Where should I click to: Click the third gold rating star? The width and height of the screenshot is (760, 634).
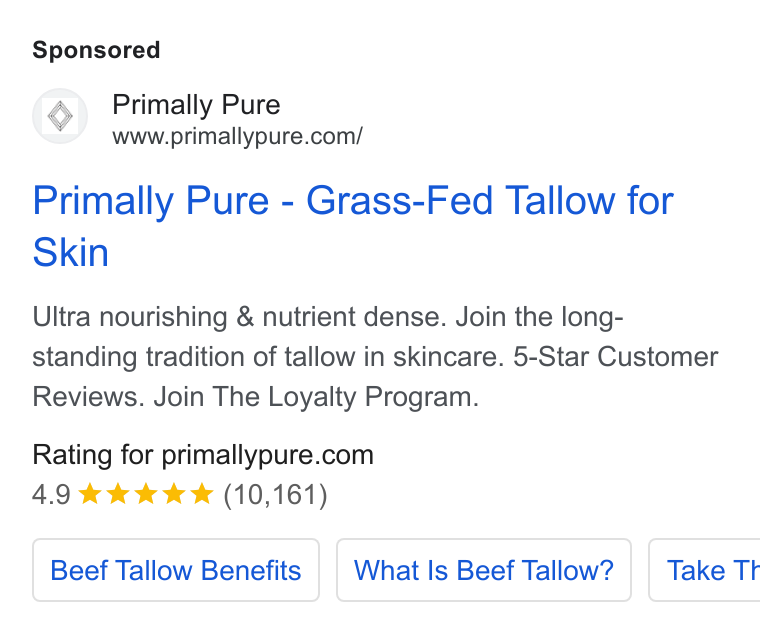146,494
